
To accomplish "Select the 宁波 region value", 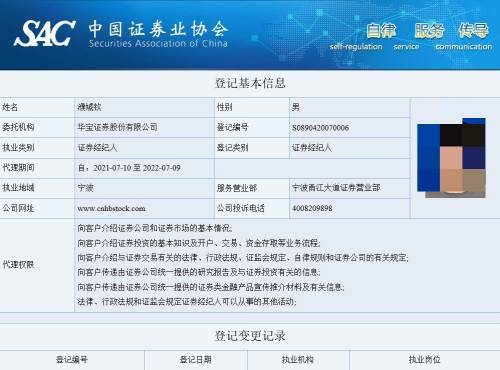I will (85, 188).
